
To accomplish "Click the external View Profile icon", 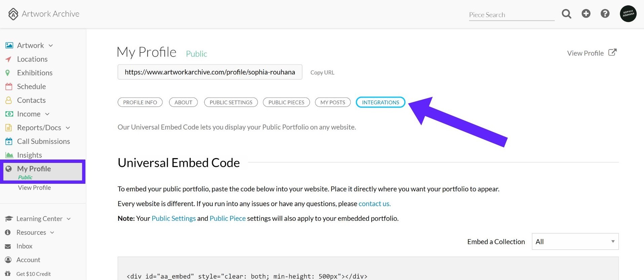I will (x=612, y=53).
